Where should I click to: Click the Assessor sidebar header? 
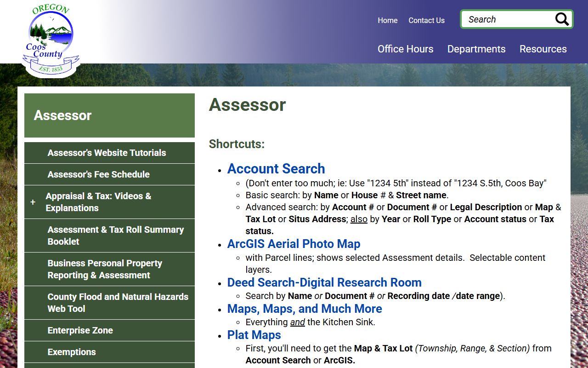click(109, 115)
